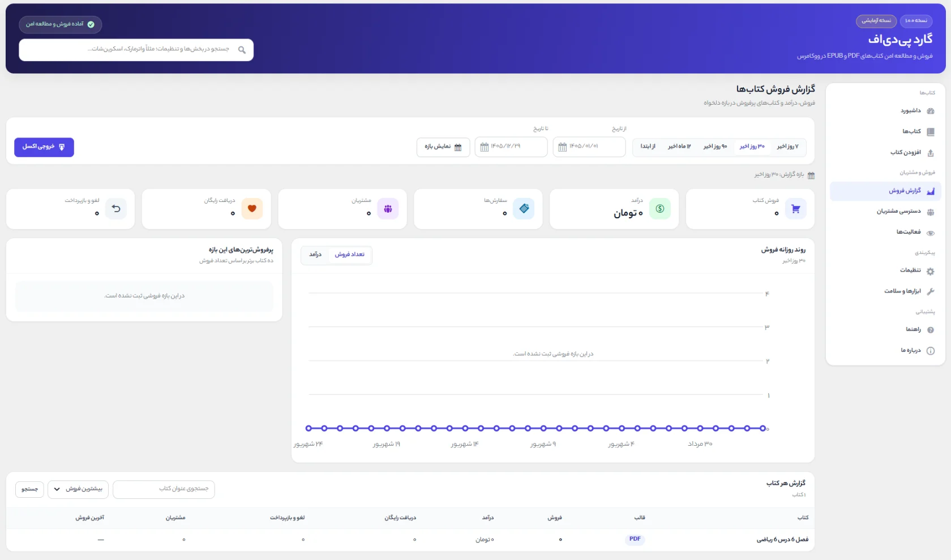Viewport: 951px width, 560px height.
Task: Click the تا تاریخ date field
Action: point(511,147)
